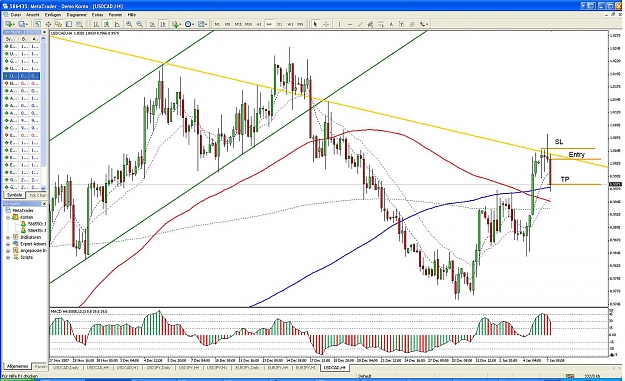
Task: Open the Extras menu
Action: (x=98, y=15)
